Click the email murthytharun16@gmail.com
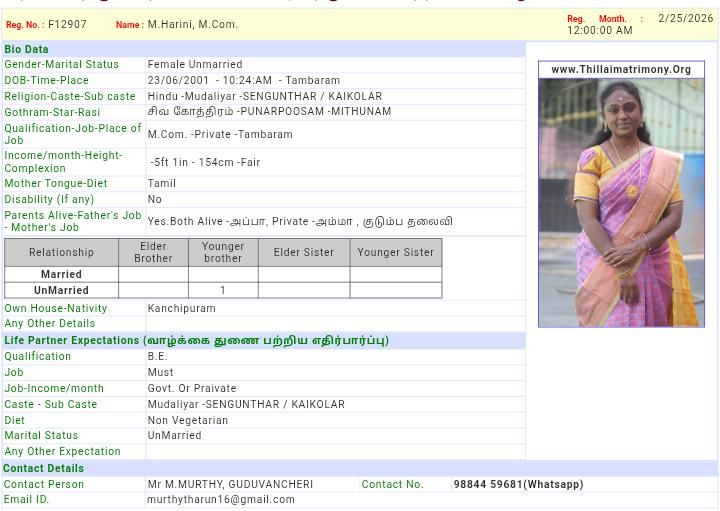Screen dimensions: 720x511 pos(221,500)
